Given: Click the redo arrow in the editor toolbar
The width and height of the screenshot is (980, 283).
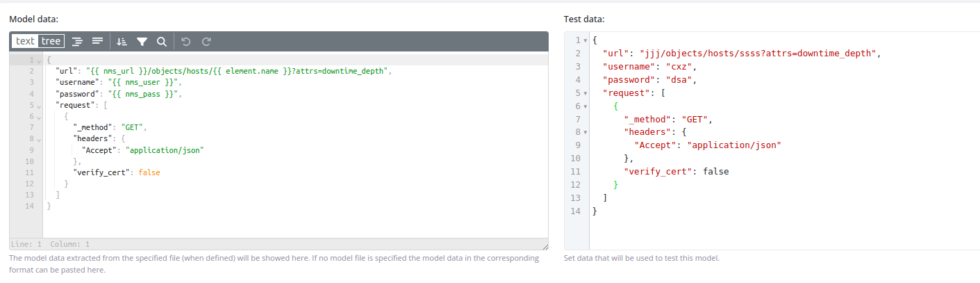Looking at the screenshot, I should point(206,42).
